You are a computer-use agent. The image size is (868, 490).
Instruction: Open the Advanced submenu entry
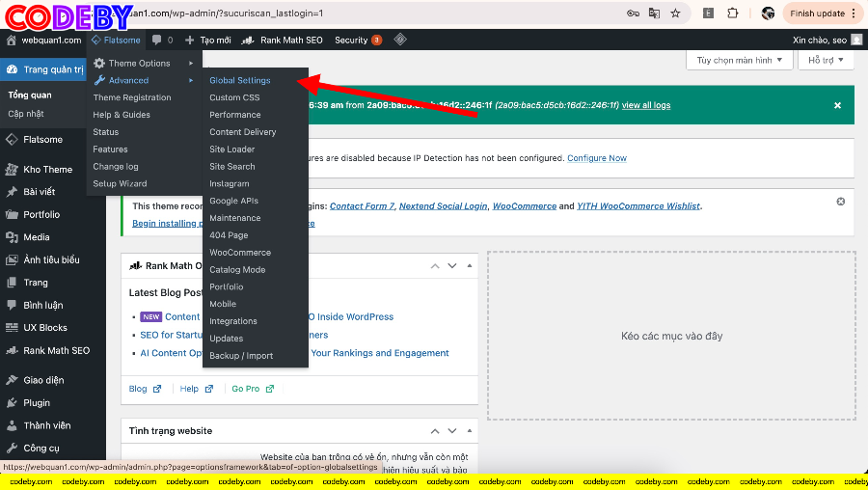point(144,80)
